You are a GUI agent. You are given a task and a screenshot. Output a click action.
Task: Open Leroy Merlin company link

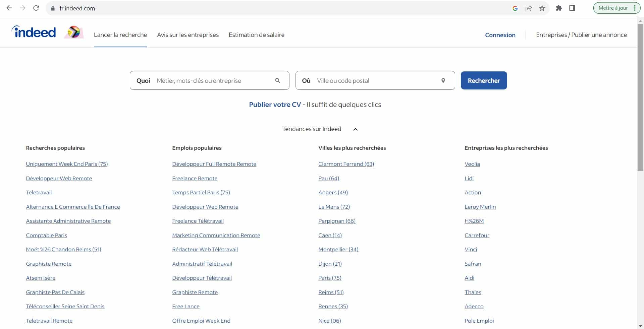pyautogui.click(x=480, y=207)
